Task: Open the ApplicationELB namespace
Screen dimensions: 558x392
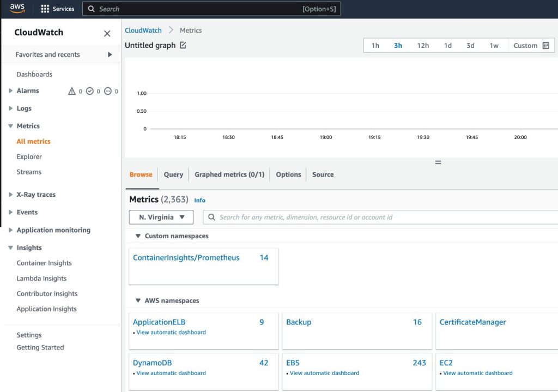Action: [x=159, y=322]
